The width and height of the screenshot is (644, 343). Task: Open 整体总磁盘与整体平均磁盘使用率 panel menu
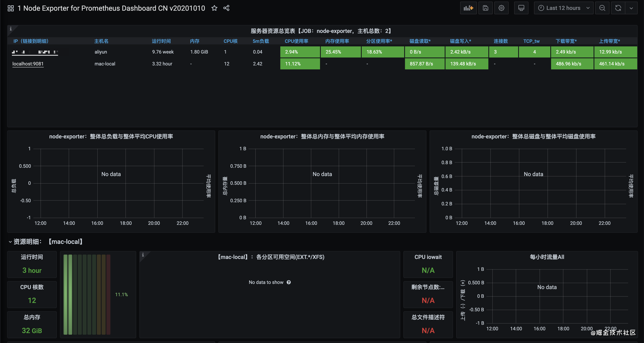533,136
